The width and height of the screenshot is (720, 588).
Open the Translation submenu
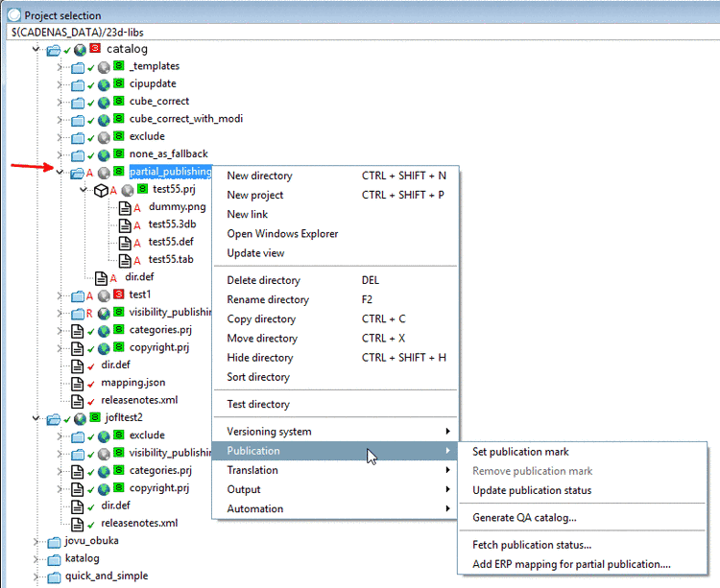(x=335, y=470)
